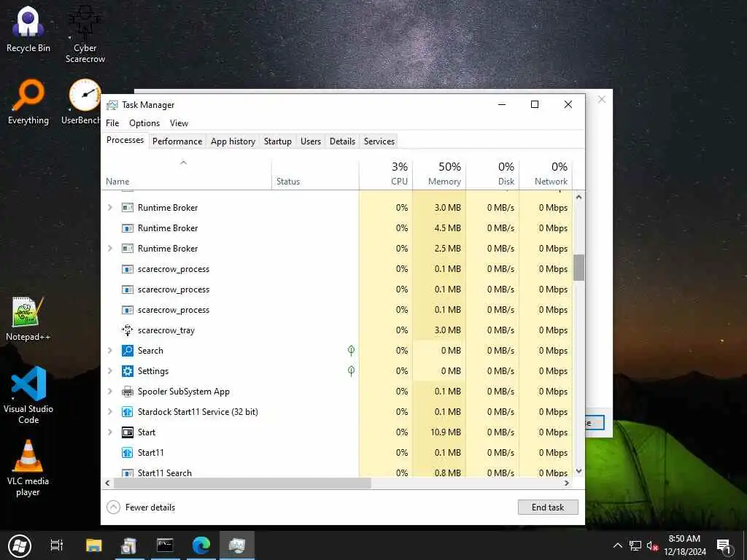
Task: Click the Search process magnifier icon
Action: (127, 351)
